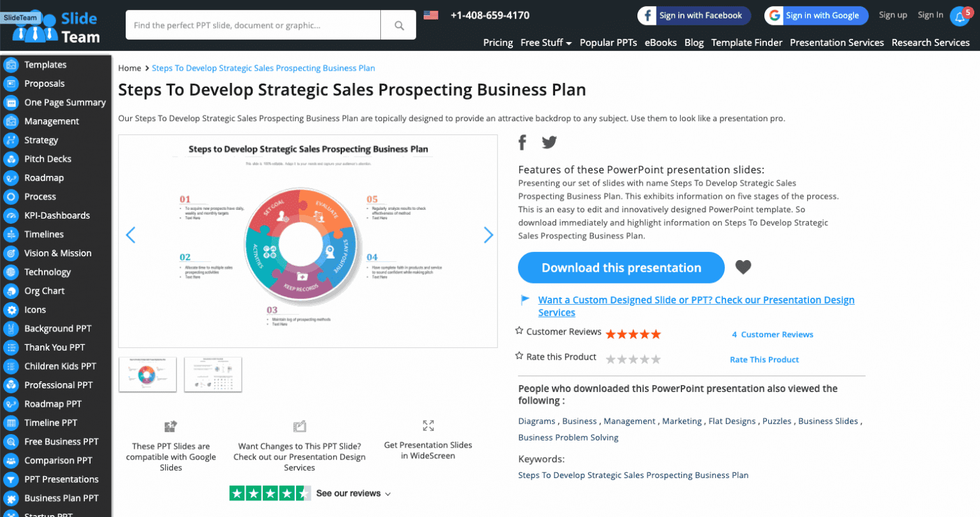Expand the See our reviews dropdown
Image resolution: width=980 pixels, height=517 pixels.
(388, 493)
